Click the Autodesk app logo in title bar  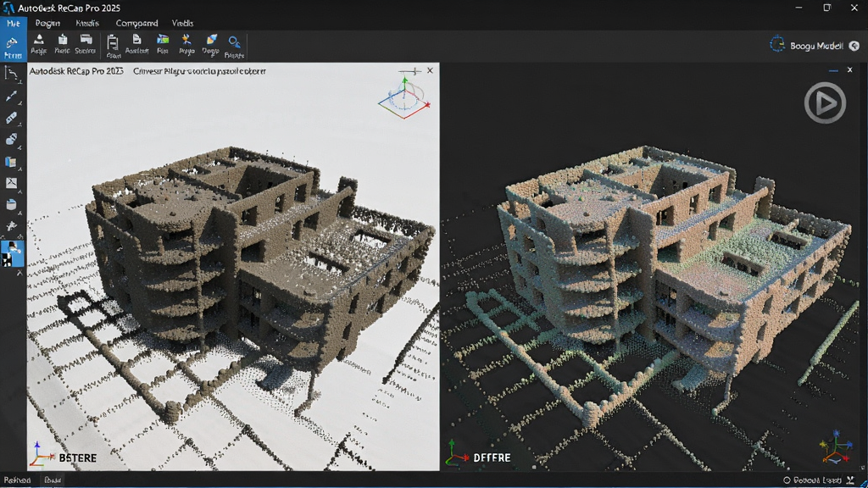point(8,8)
